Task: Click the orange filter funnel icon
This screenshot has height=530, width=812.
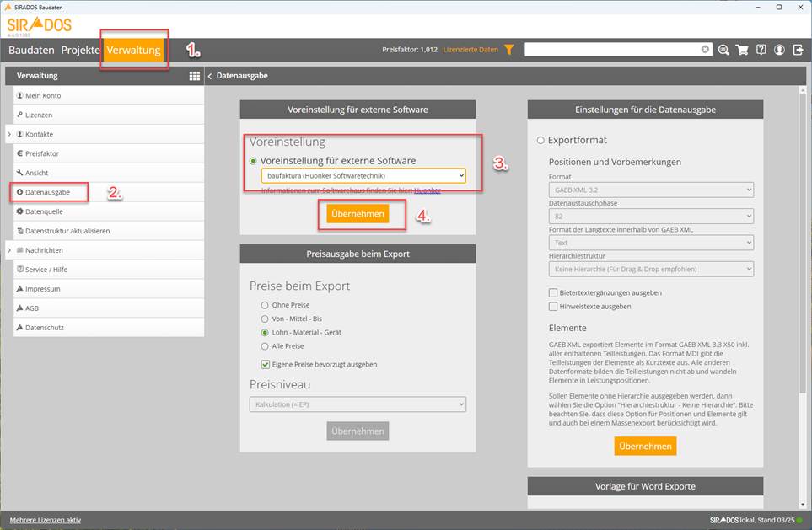Action: 509,50
